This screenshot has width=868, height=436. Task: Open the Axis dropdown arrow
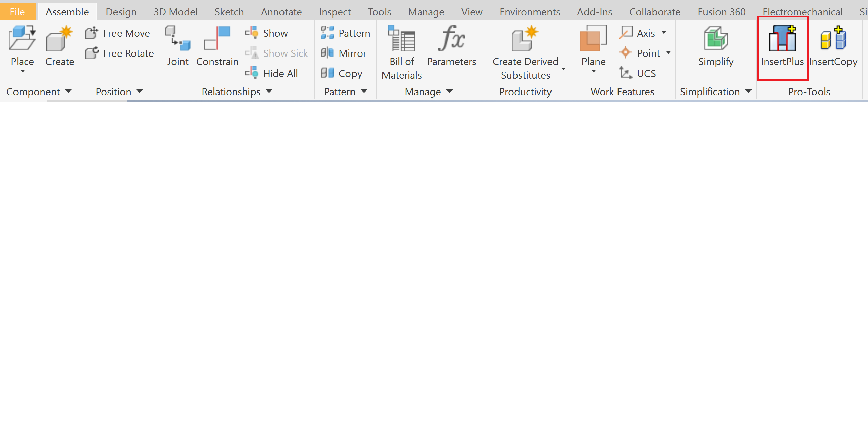click(x=664, y=33)
